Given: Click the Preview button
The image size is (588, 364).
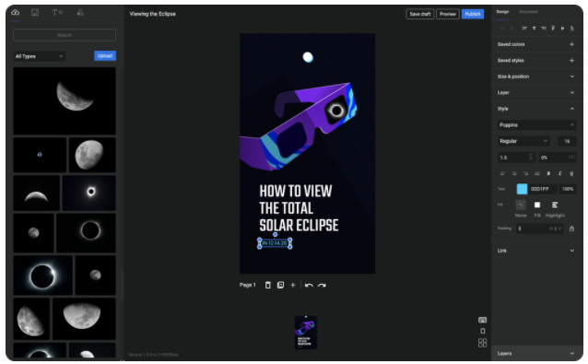Looking at the screenshot, I should click(x=448, y=14).
